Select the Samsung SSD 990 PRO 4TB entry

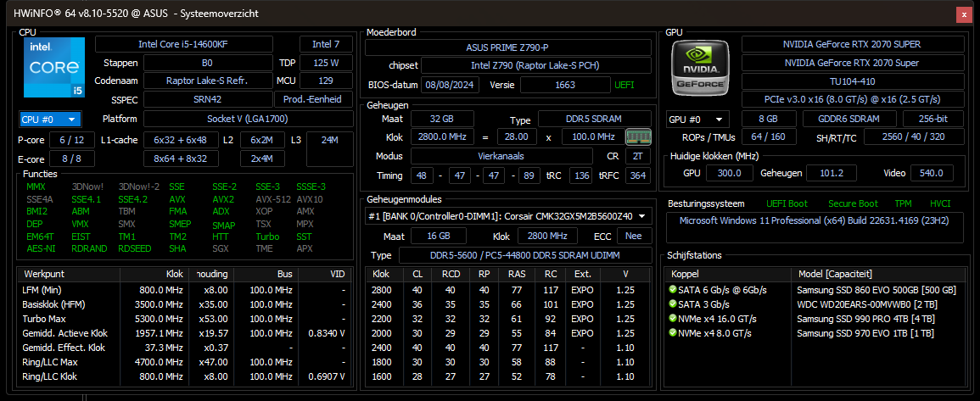tap(815, 319)
